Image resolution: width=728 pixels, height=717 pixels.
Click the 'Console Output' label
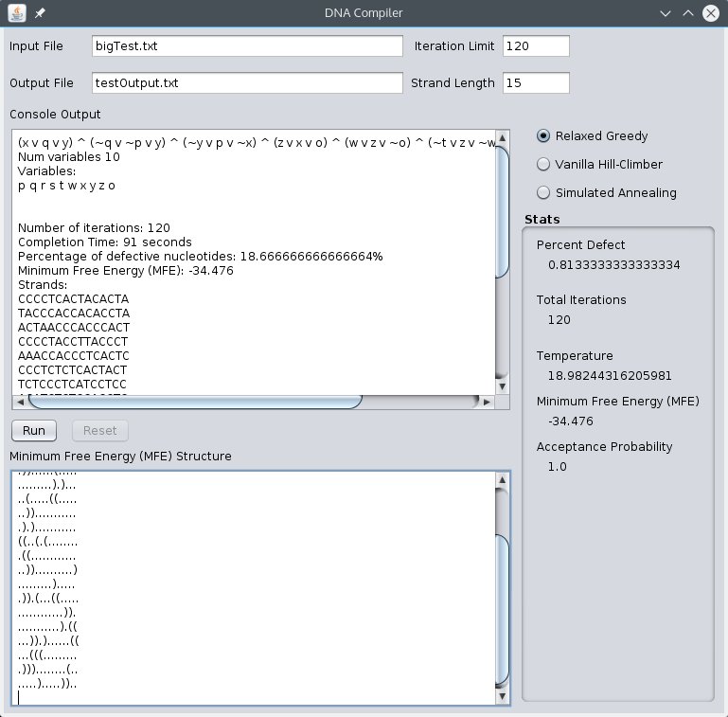tap(55, 115)
